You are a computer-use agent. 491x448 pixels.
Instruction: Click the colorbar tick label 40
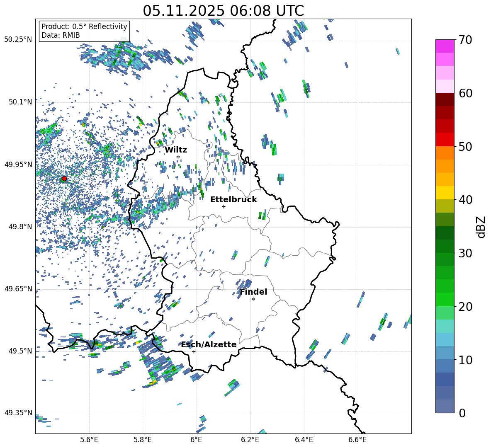coord(465,200)
